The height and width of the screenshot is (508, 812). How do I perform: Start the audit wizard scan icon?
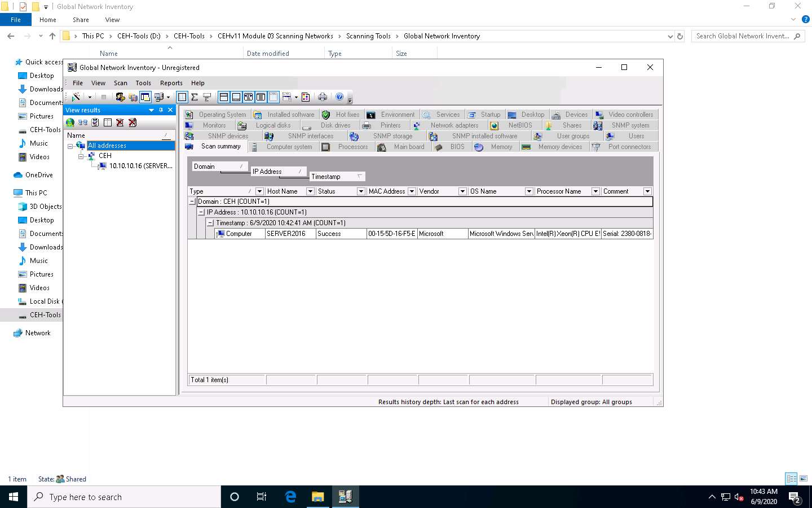(x=76, y=97)
